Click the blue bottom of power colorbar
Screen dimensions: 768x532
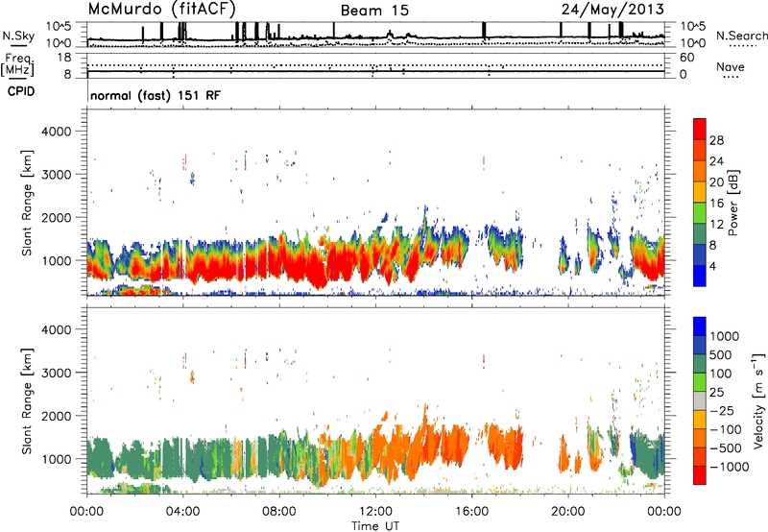point(700,276)
